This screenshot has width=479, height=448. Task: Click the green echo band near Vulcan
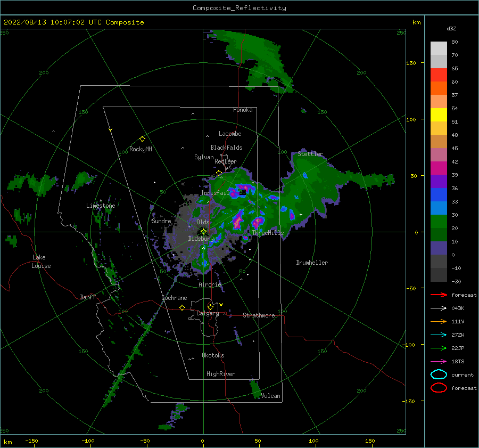pos(255,389)
